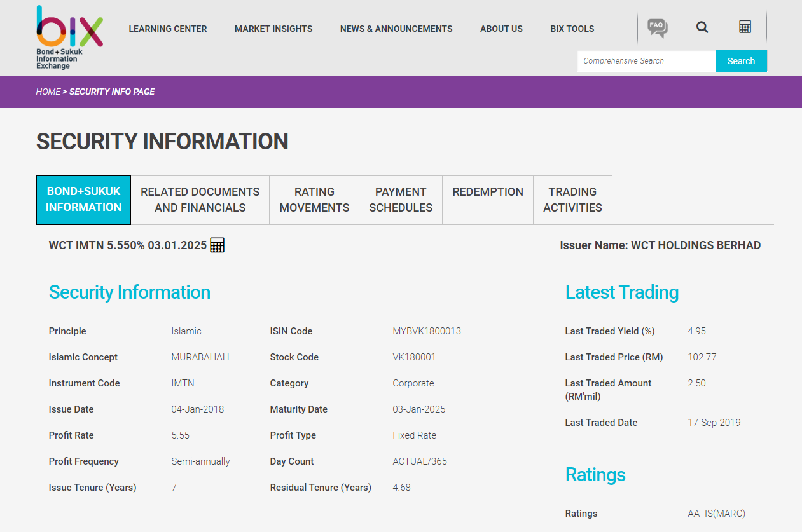Click the instrument code value IMTN
The width and height of the screenshot is (802, 532).
183,383
